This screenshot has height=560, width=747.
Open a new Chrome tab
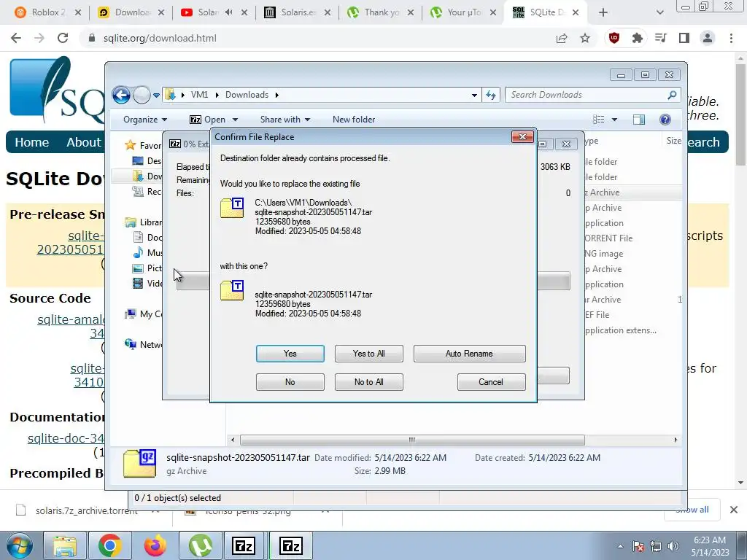pos(603,12)
